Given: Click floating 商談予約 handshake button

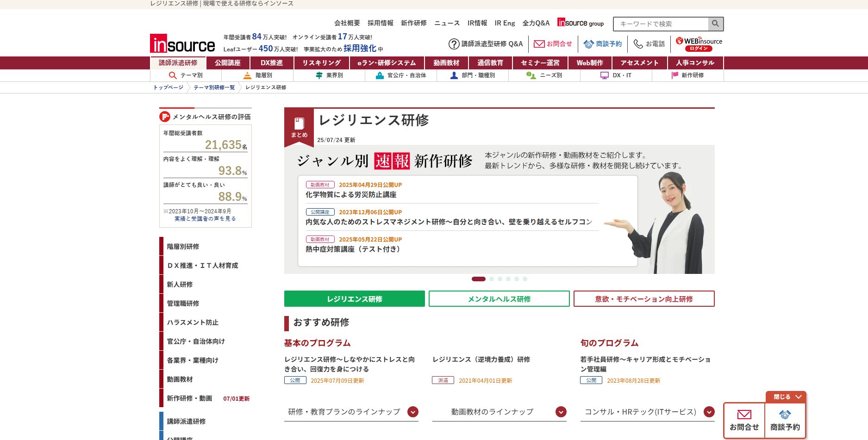Looking at the screenshot, I should 785,420.
